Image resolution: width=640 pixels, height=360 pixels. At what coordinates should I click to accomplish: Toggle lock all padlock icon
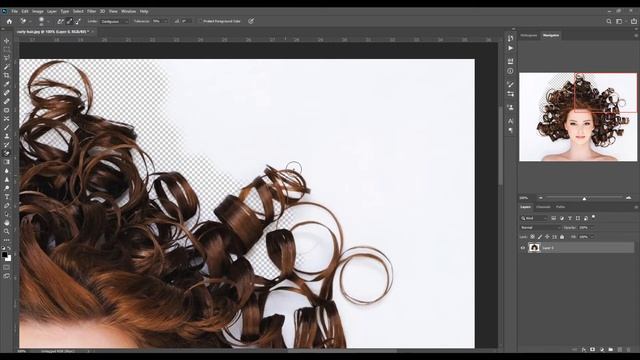coord(562,237)
